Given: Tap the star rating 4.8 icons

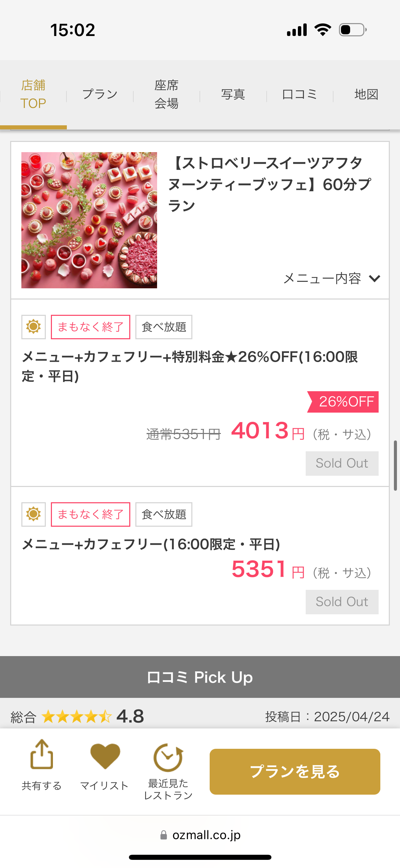Looking at the screenshot, I should [77, 717].
